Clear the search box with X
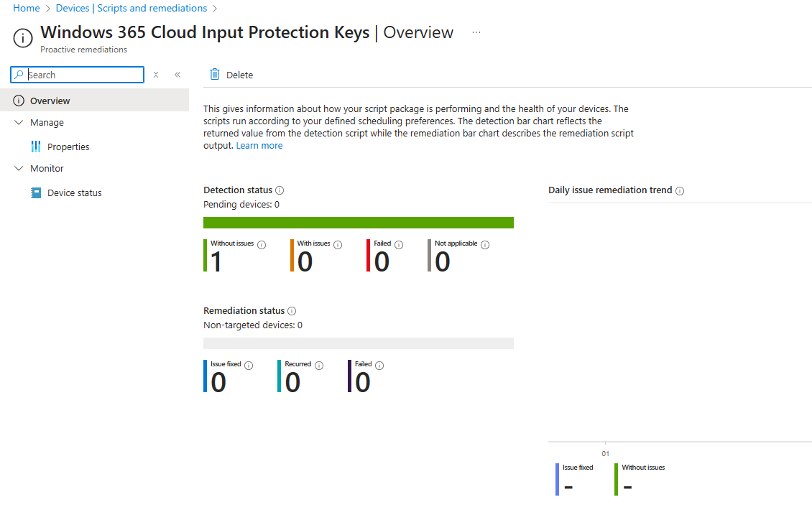Image resolution: width=812 pixels, height=515 pixels. [x=156, y=75]
